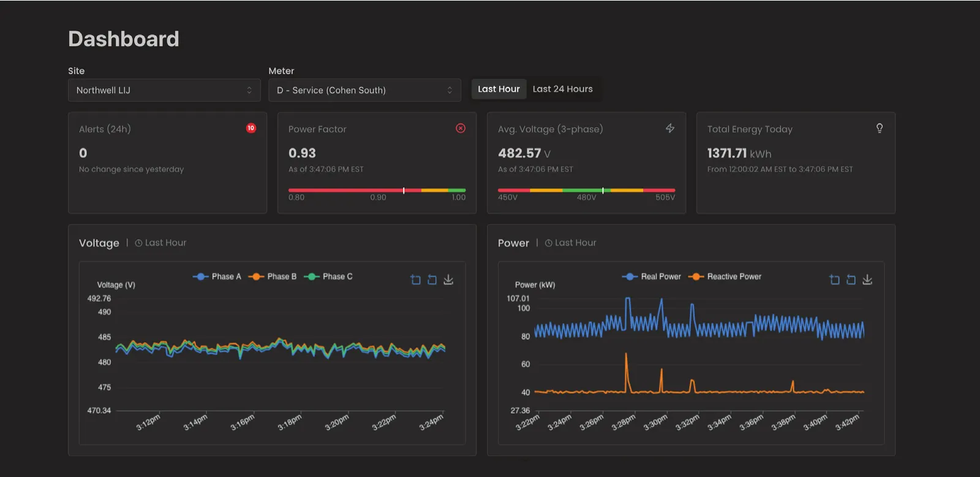980x477 pixels.
Task: Click the 1371.71 kWh energy value
Action: (x=739, y=153)
